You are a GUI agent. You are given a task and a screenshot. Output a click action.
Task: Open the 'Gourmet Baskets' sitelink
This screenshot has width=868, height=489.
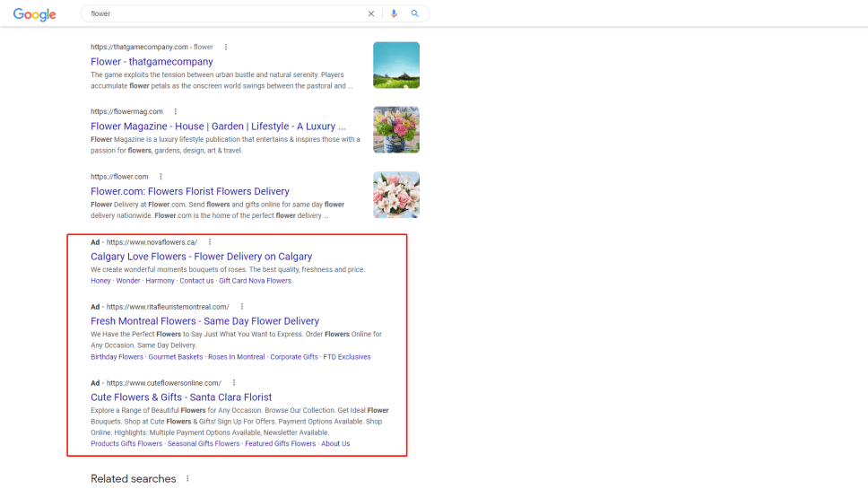tap(176, 357)
